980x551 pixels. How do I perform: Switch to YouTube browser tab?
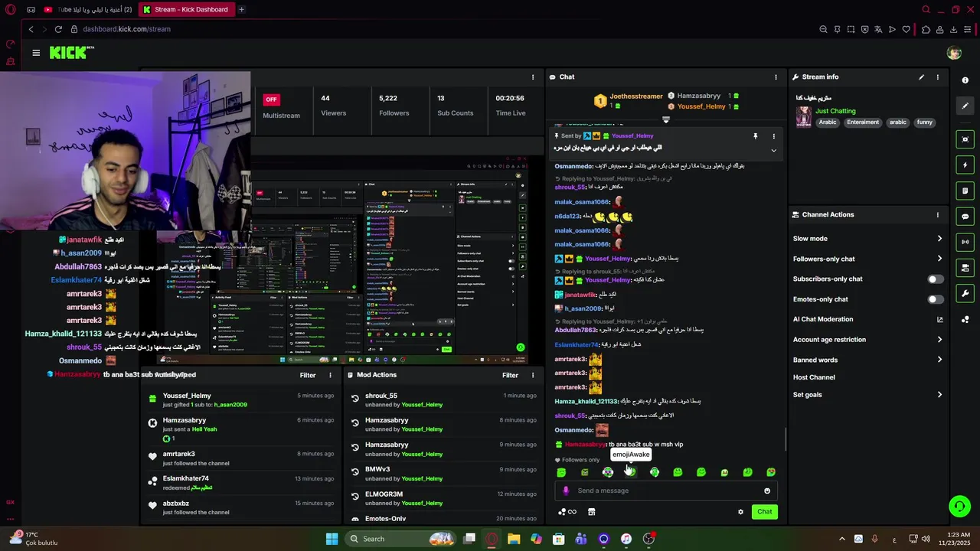[87, 9]
